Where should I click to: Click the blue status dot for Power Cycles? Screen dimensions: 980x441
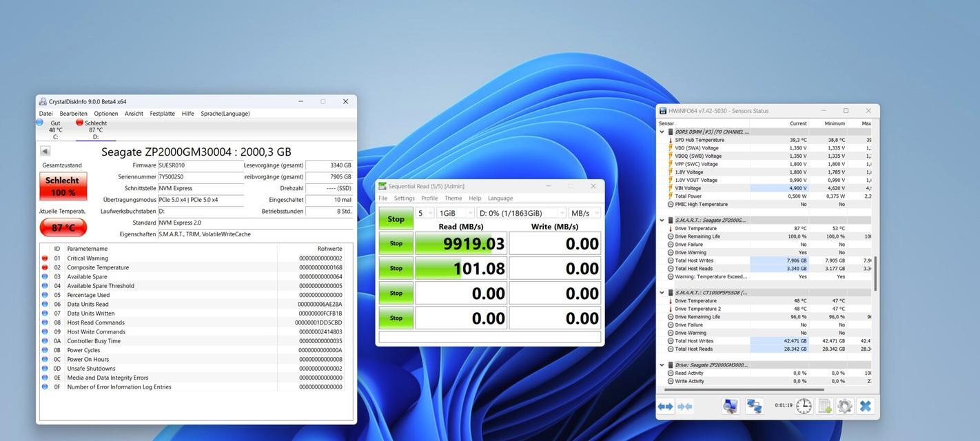click(x=45, y=350)
